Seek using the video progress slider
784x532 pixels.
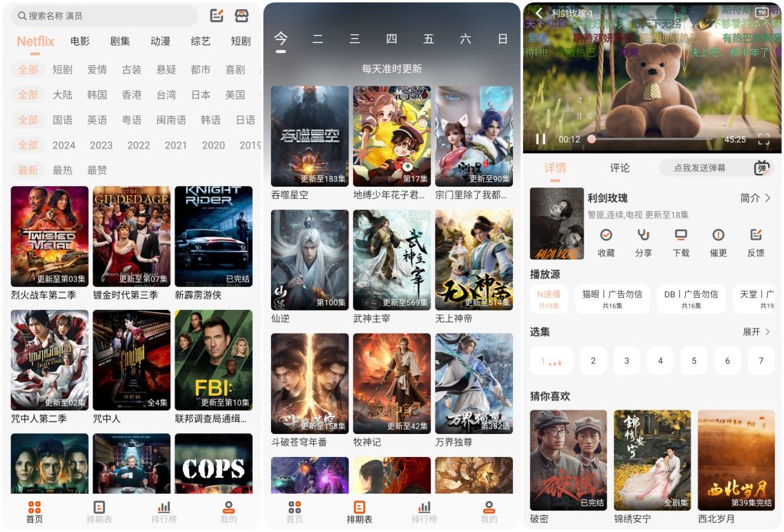pyautogui.click(x=655, y=139)
